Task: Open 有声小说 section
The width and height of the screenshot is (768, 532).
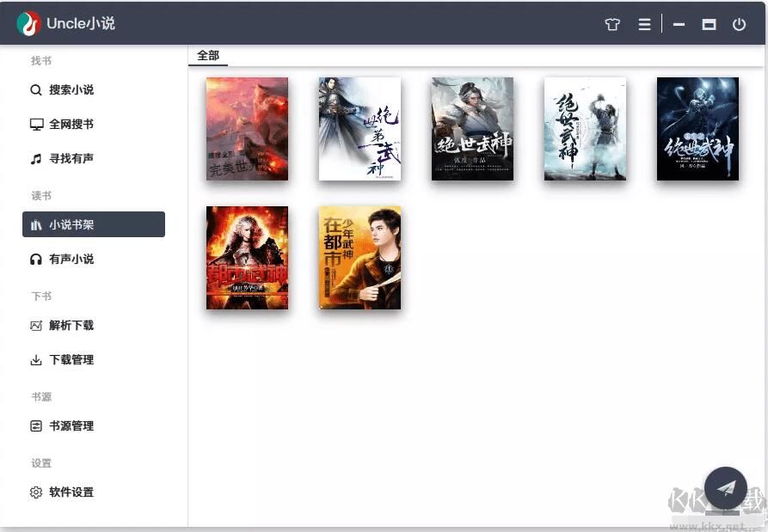Action: point(94,259)
